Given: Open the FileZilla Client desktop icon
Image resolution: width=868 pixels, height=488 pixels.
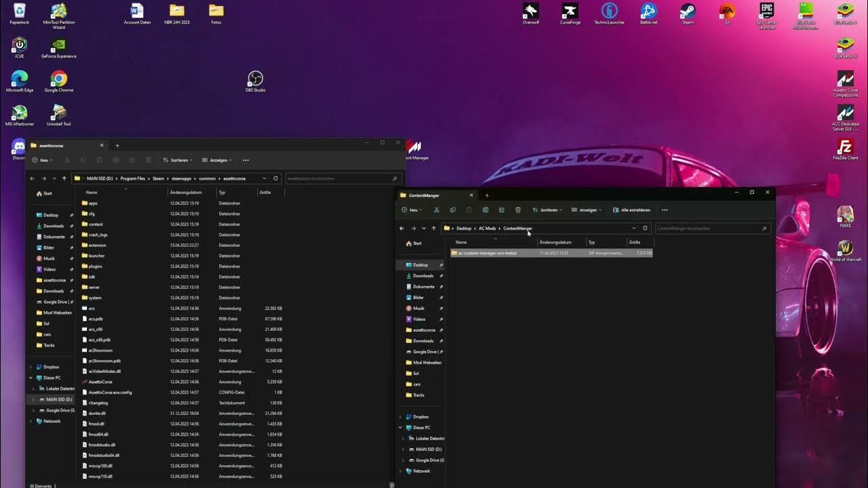Looking at the screenshot, I should (845, 149).
